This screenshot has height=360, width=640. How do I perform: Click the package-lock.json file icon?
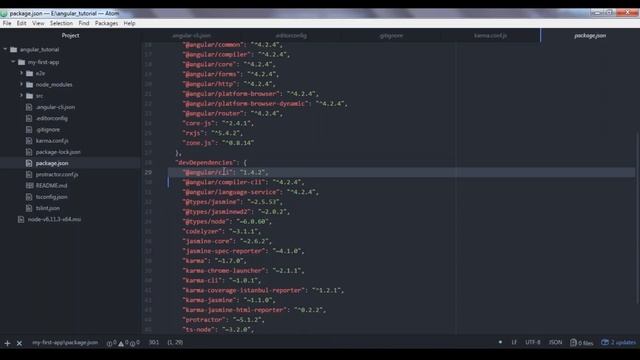tap(29, 152)
